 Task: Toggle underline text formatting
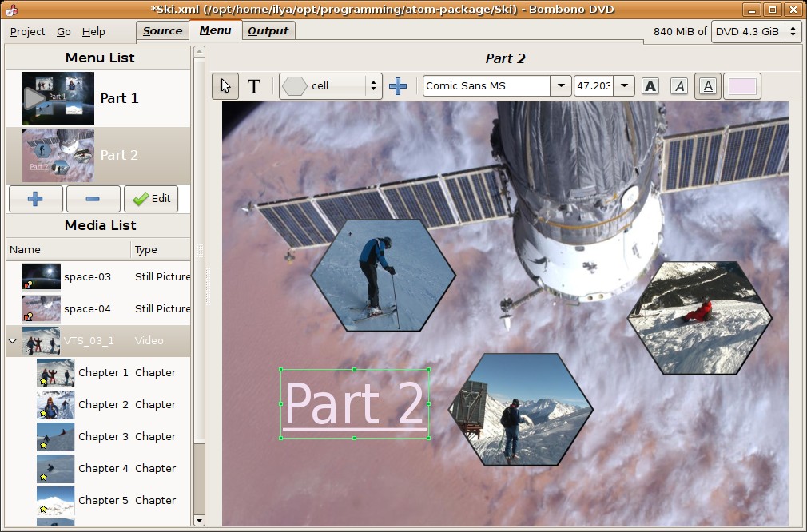[707, 85]
